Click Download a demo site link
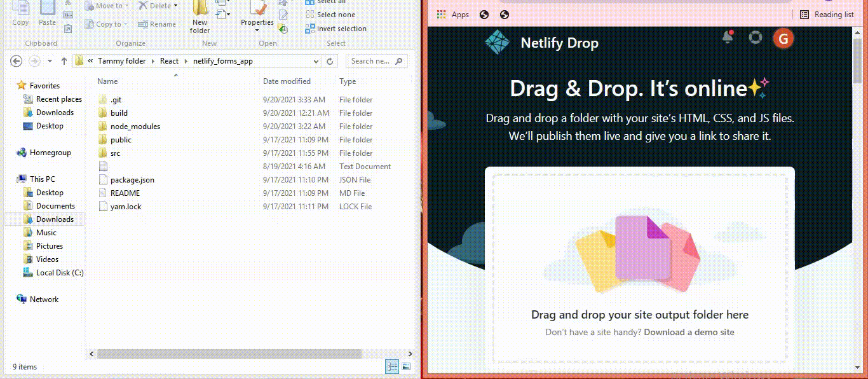The width and height of the screenshot is (868, 379). point(689,332)
